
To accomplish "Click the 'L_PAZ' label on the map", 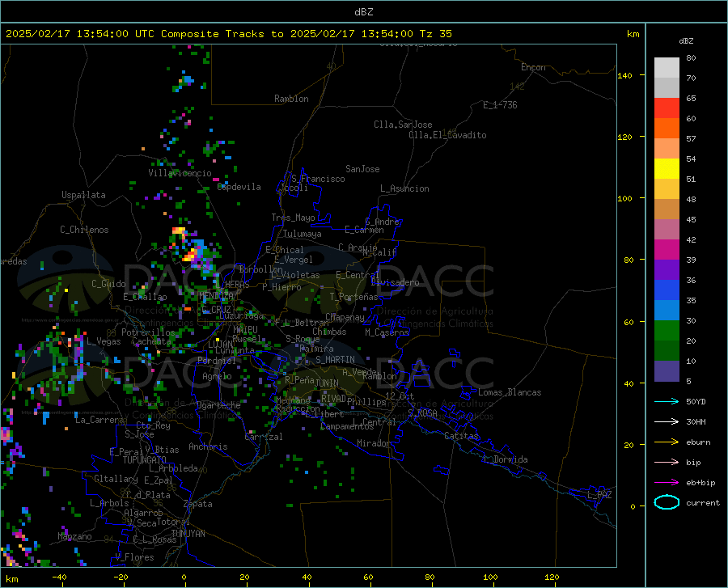I will pos(599,495).
